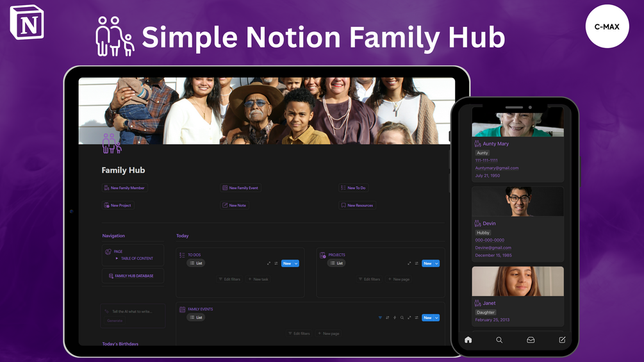Click the Generate AI button
The height and width of the screenshot is (362, 644).
(115, 320)
